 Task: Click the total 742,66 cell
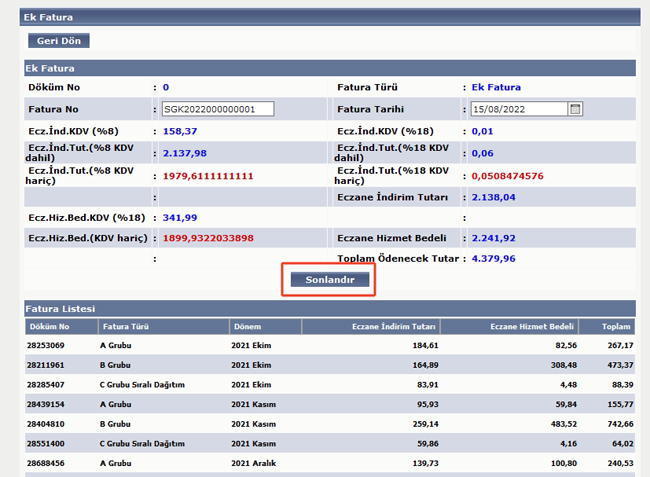point(620,424)
